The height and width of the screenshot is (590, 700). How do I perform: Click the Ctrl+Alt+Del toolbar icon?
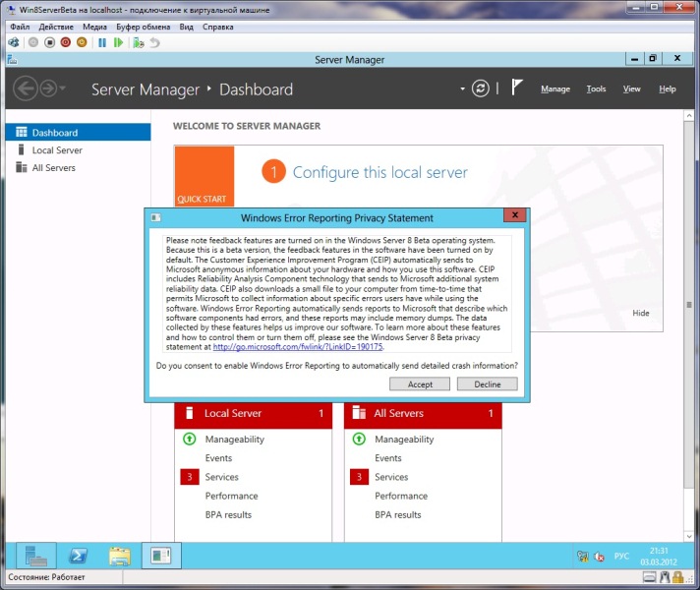click(x=14, y=43)
